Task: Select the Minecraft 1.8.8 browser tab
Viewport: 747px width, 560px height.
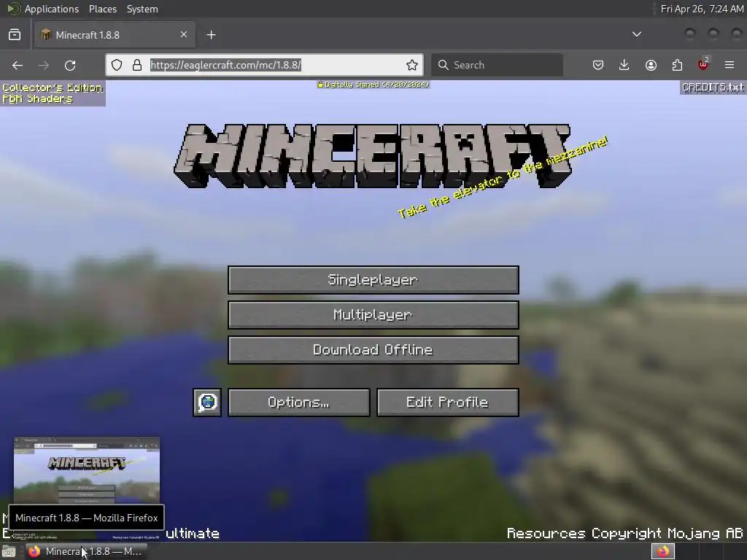Action: (115, 35)
